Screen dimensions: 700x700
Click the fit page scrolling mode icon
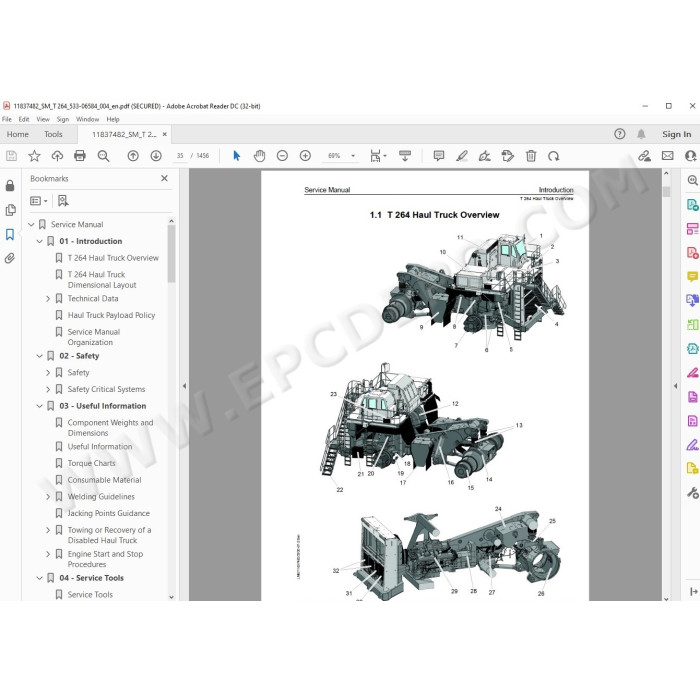point(375,156)
